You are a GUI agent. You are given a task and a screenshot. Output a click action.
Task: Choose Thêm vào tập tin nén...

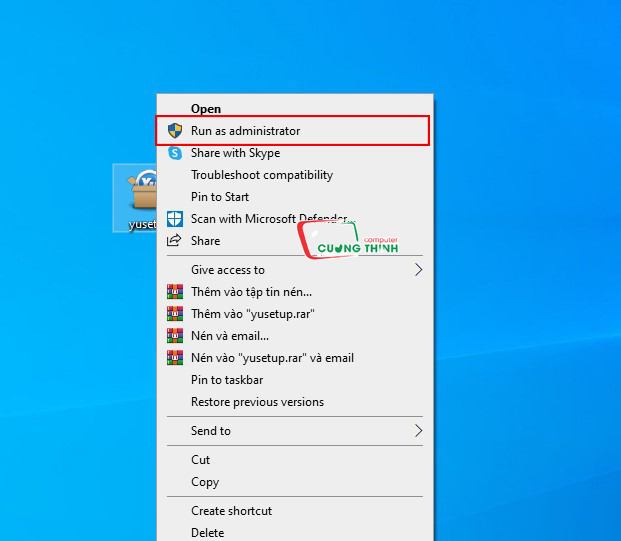tap(295, 292)
